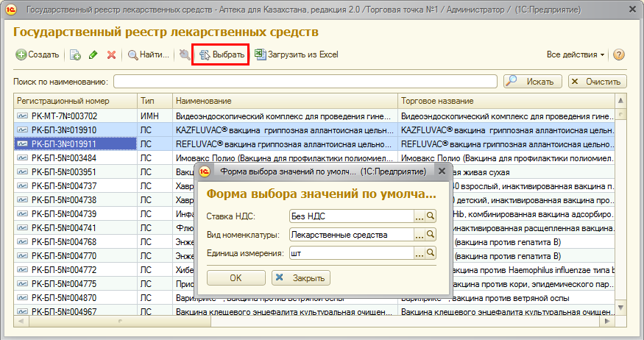Open the Все действия dropdown menu
Viewport: 644px width, 340px height.
(575, 54)
